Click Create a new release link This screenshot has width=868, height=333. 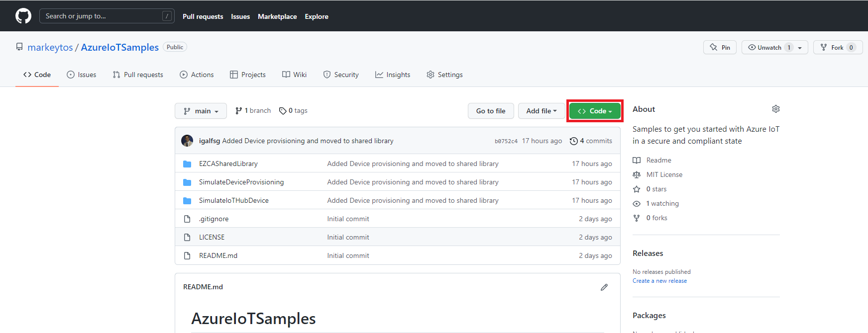[659, 281]
